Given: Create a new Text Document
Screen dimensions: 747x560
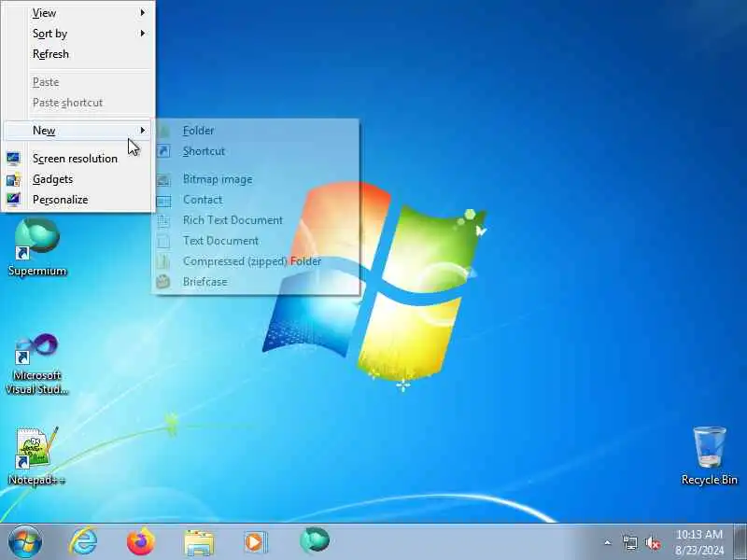Looking at the screenshot, I should pos(258,241).
